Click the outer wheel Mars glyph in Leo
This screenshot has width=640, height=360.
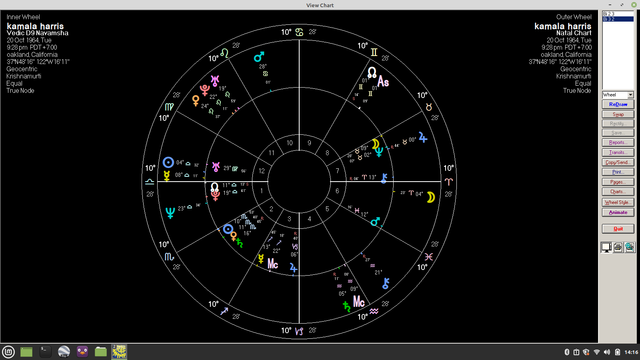[259, 57]
